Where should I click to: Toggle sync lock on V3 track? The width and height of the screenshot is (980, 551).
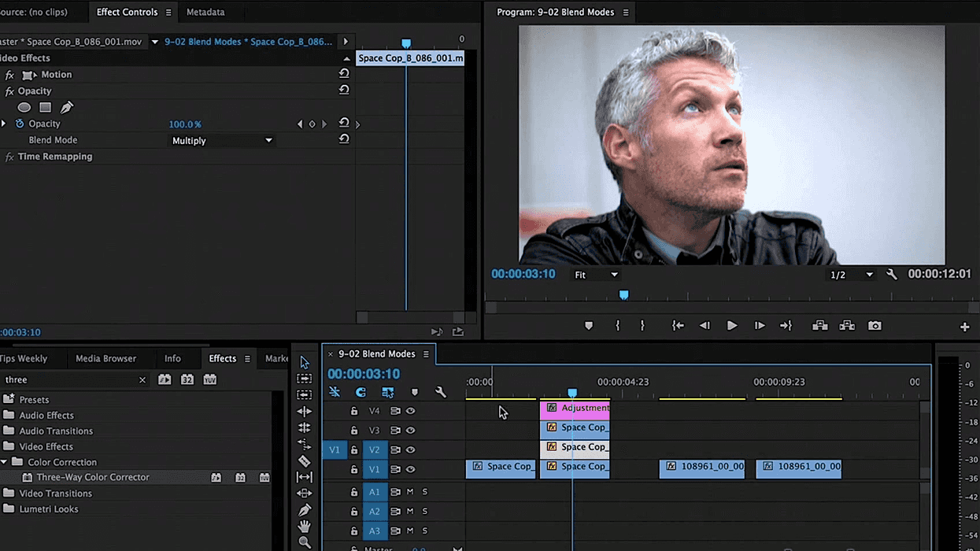pyautogui.click(x=395, y=431)
